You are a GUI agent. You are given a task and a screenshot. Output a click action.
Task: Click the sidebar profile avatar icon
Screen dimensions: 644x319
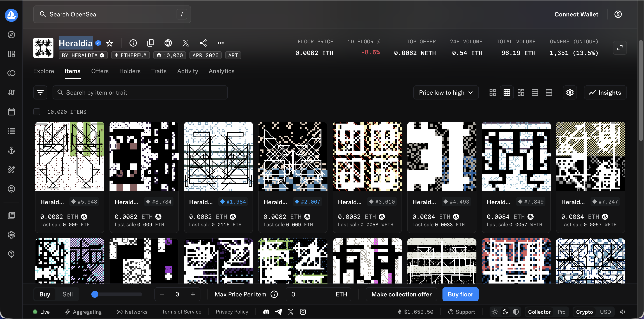click(11, 189)
